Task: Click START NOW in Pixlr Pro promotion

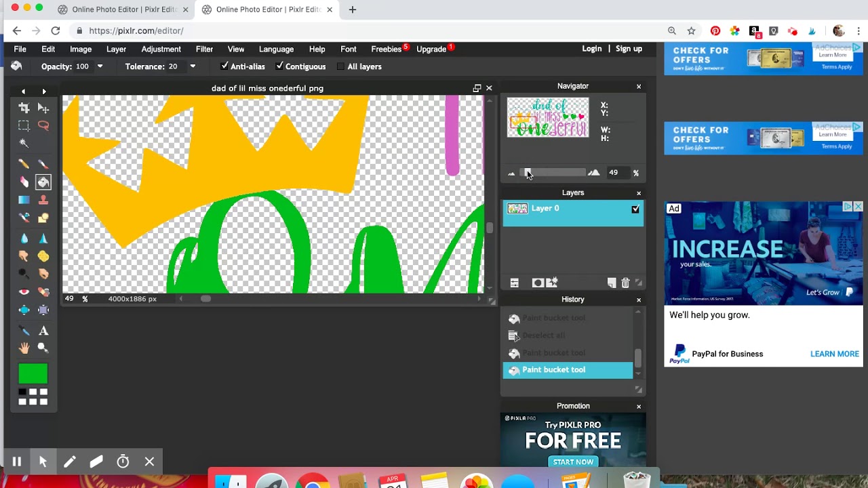Action: pos(573,462)
